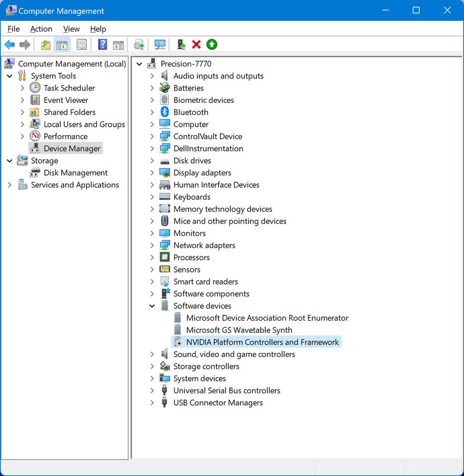This screenshot has height=476, width=464.
Task: Expand the Network adapters category
Action: (x=152, y=245)
